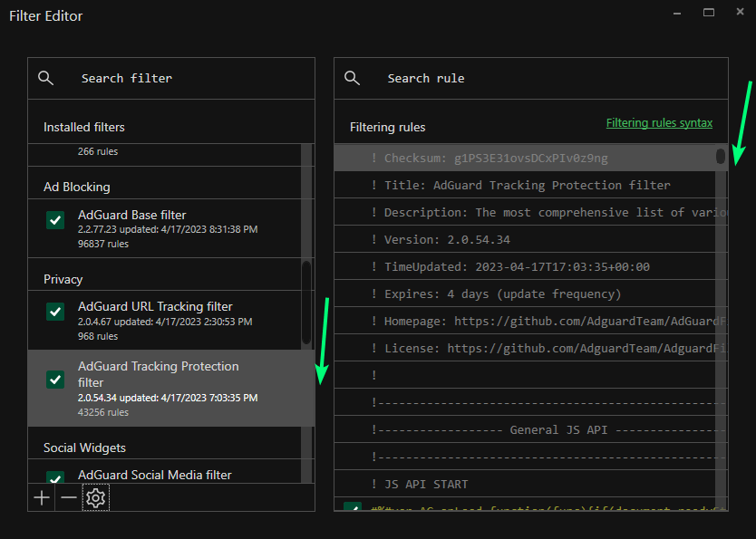Open filter settings gear icon

(x=96, y=497)
